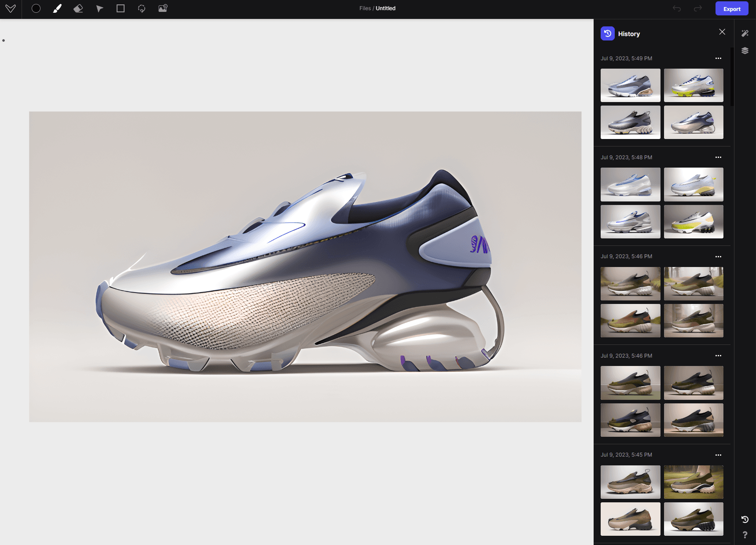Click the Jul 9, 2023, 5:48 PM timestamp
Screen dimensions: 756x545
(626, 157)
